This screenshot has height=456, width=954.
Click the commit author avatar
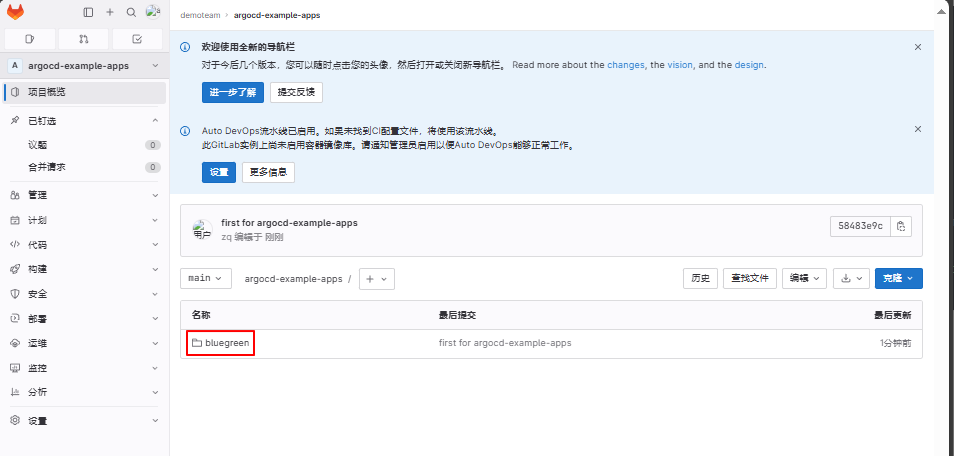click(x=203, y=230)
